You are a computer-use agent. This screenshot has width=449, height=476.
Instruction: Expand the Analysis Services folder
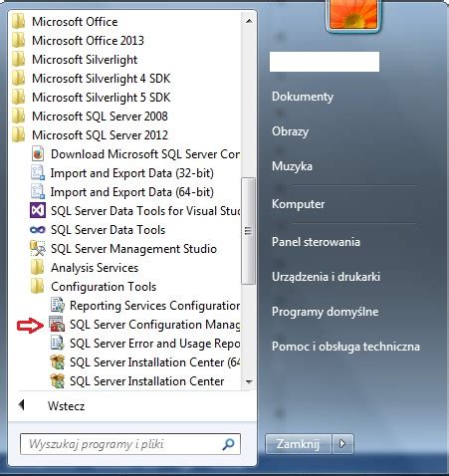[x=95, y=268]
